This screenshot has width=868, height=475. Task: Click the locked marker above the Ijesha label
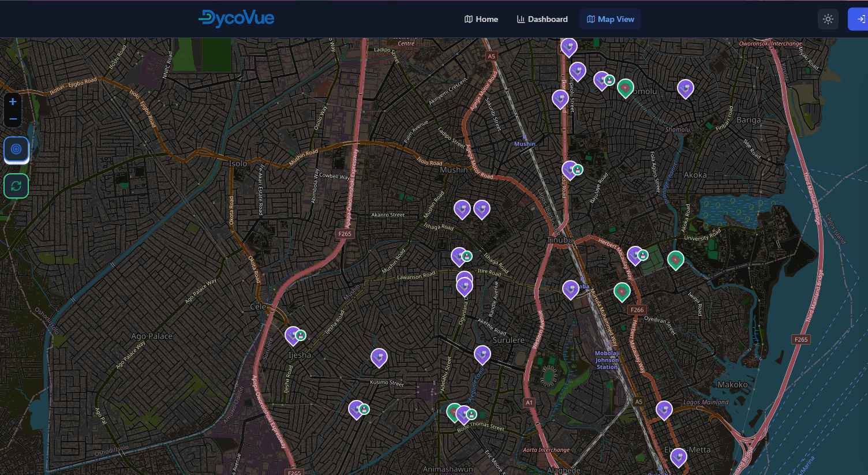click(x=294, y=335)
